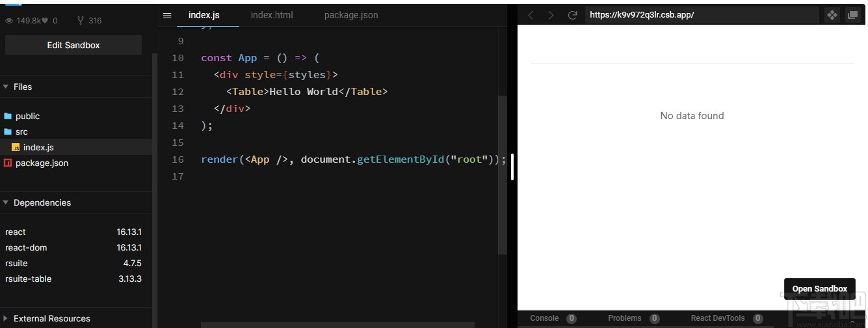Click the JS file icon next to index.js
868x328 pixels.
click(16, 147)
